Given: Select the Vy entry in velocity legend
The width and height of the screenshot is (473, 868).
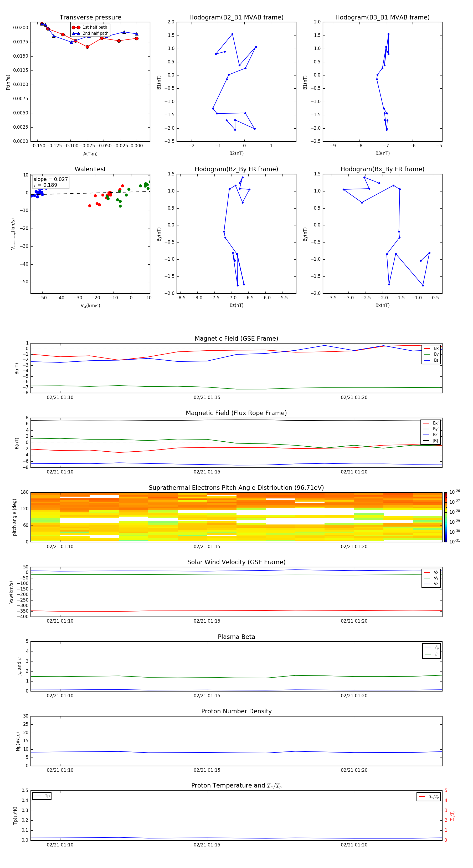Looking at the screenshot, I should [x=431, y=578].
